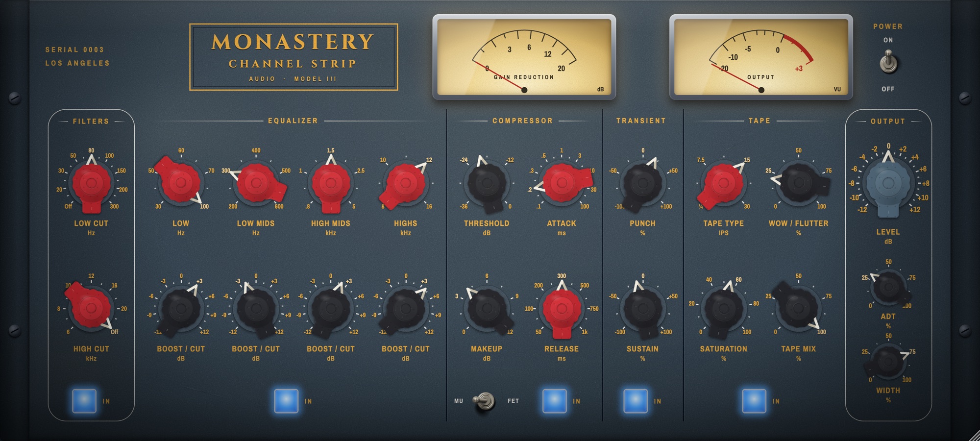This screenshot has width=980, height=441.
Task: Click the Gain Reduction meter
Action: [x=524, y=57]
